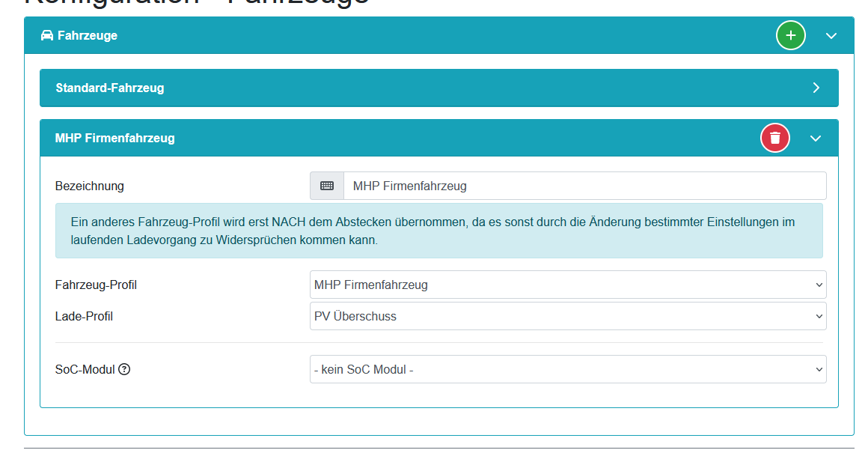Screen dimensions: 868x465
Task: Open the Fahrzeug-Profil dropdown
Action: 568,285
